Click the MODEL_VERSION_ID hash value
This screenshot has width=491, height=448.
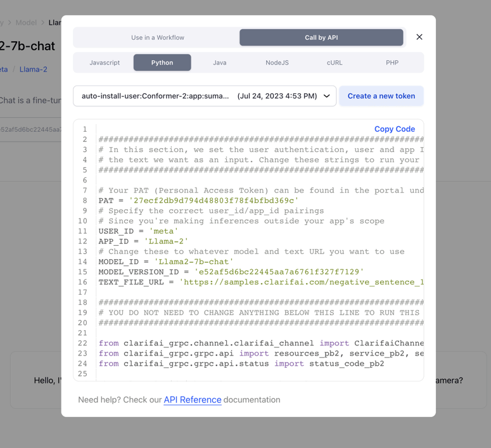coord(279,272)
